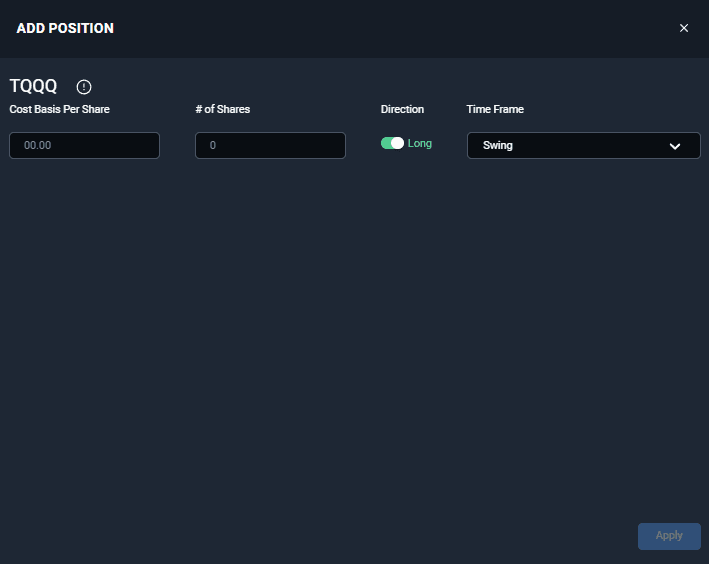709x564 pixels.
Task: Click the green Long label
Action: 420,143
